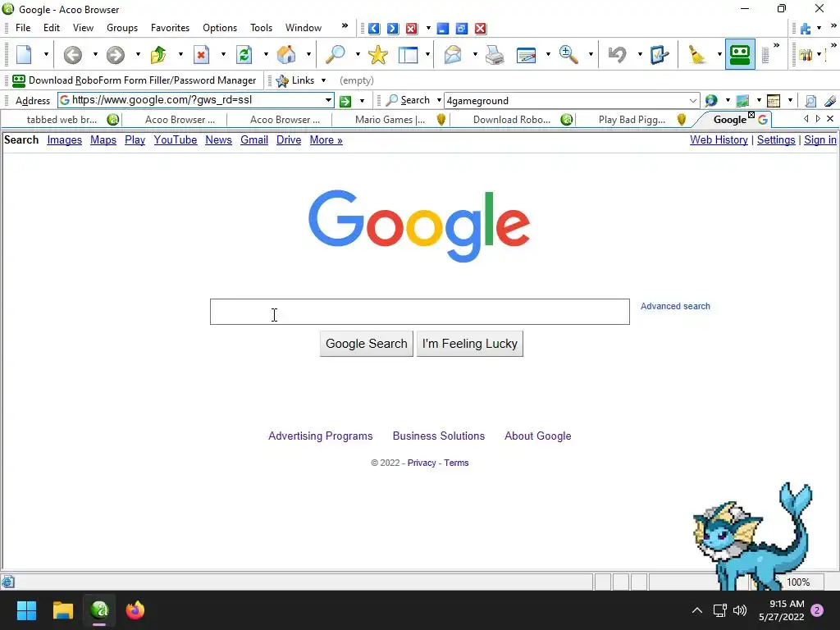Open the Advanced search link

point(675,307)
